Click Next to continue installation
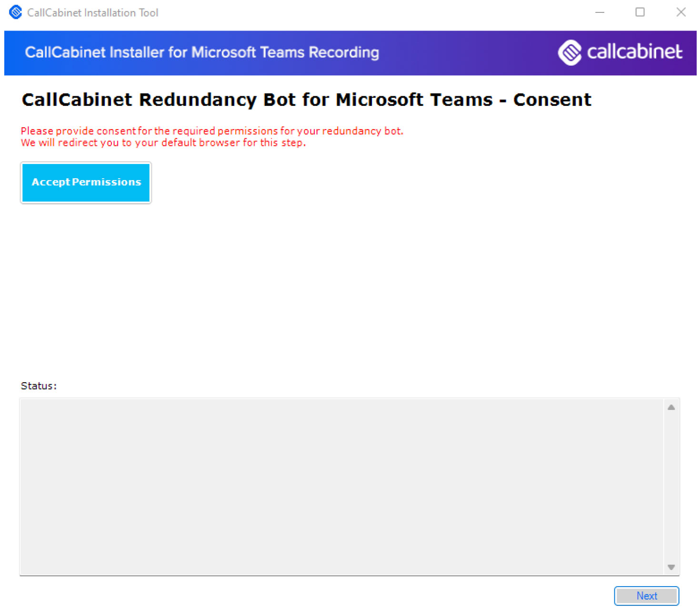 click(646, 596)
